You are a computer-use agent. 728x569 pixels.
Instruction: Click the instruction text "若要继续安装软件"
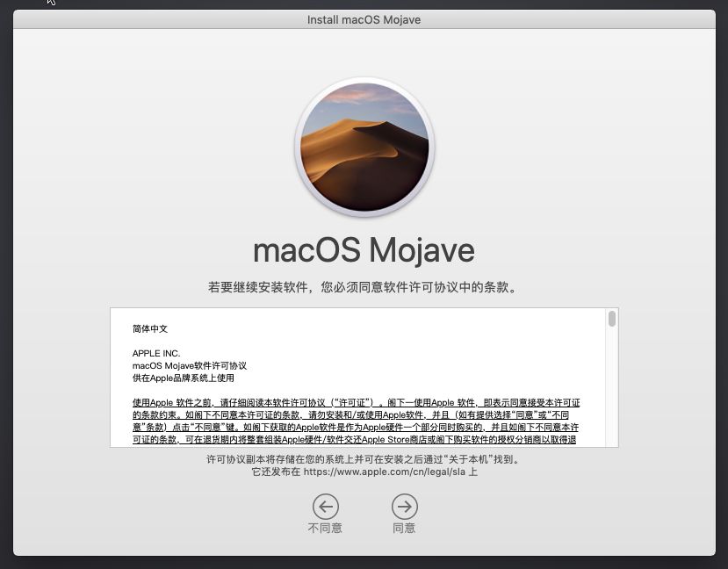click(364, 287)
